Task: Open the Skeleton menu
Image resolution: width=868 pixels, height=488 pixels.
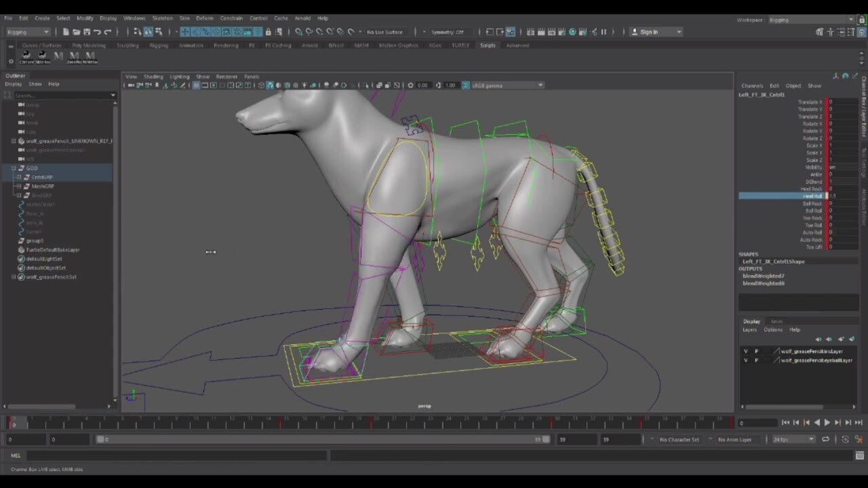Action: coord(162,18)
